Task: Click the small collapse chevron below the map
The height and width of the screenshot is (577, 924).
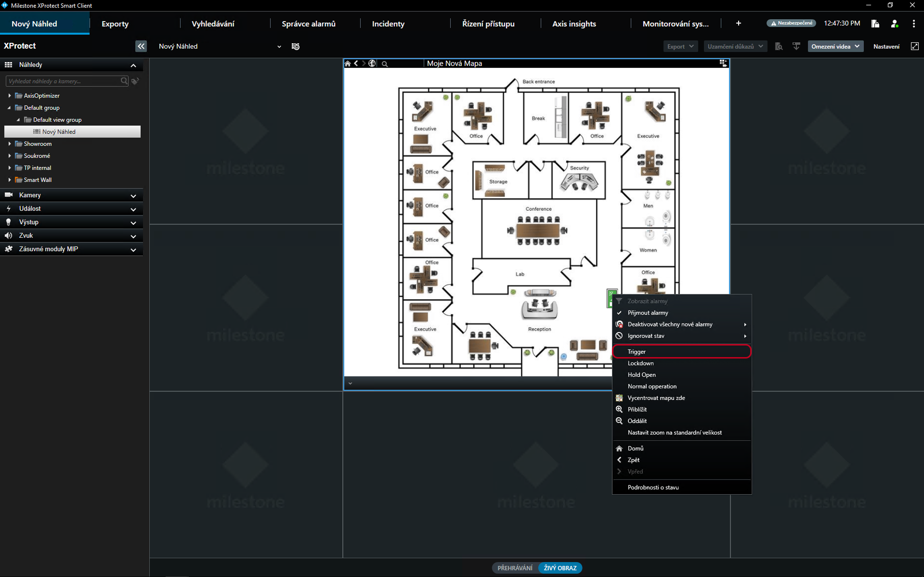Action: click(350, 384)
